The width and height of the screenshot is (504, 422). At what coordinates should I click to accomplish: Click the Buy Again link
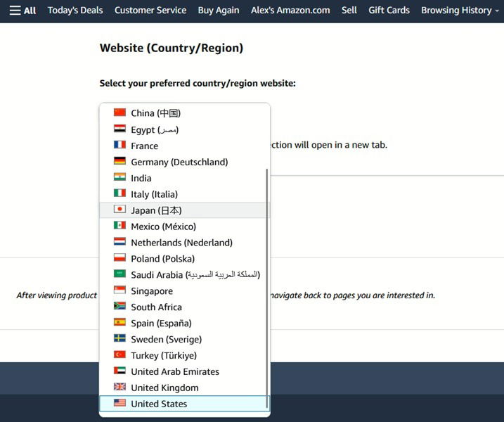[x=219, y=11]
